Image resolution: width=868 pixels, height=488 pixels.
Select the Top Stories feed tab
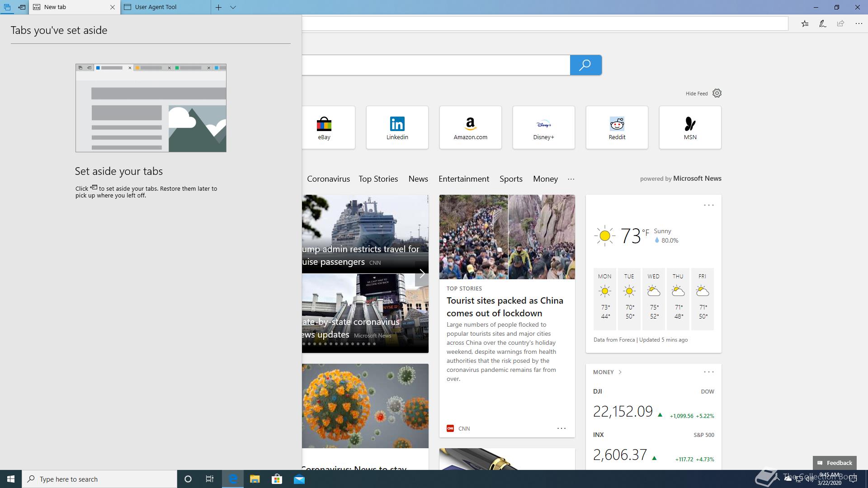coord(378,179)
